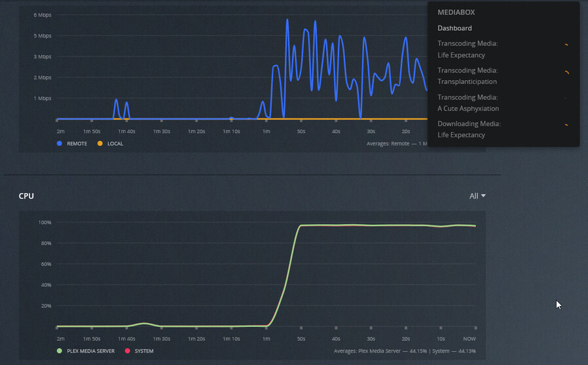Click the orange LOCAL legend color dot
588x365 pixels.
point(100,144)
